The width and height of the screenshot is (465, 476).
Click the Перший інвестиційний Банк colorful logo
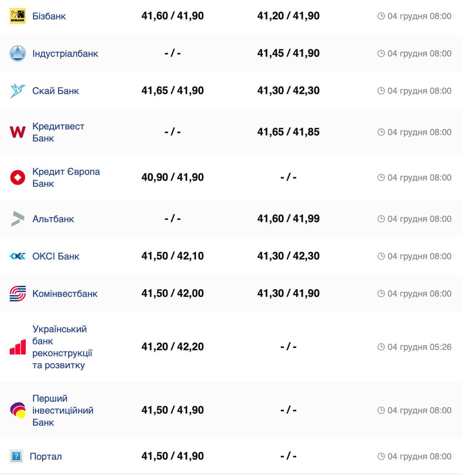click(17, 410)
